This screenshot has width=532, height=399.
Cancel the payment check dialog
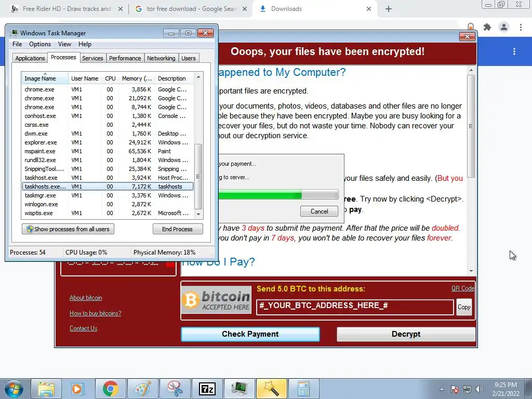point(319,211)
